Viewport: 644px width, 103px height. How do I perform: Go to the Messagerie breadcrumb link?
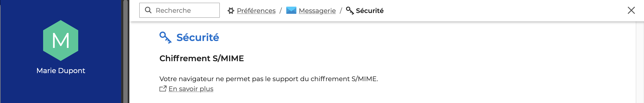coord(317,11)
